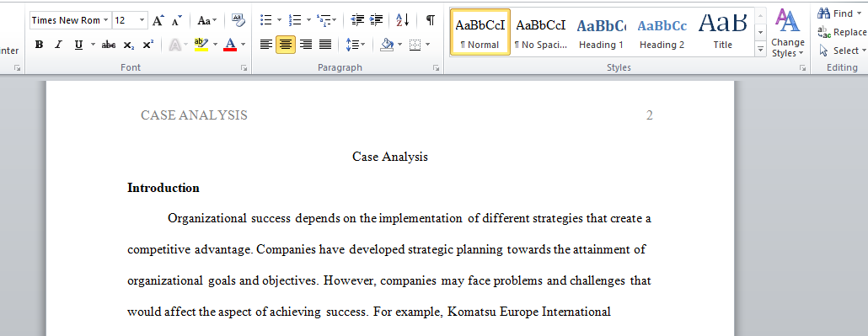The image size is (868, 336).
Task: Open the Text Effects button
Action: 175,45
